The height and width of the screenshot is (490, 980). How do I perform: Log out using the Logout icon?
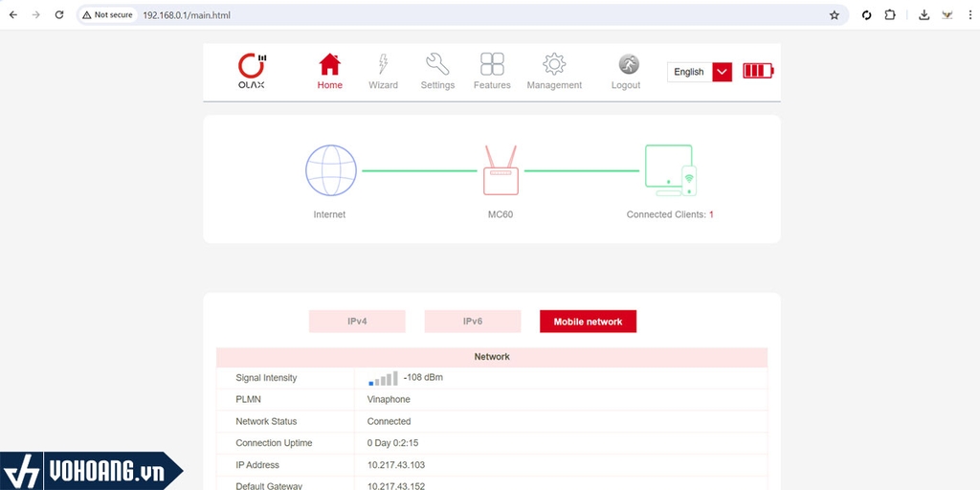click(629, 64)
